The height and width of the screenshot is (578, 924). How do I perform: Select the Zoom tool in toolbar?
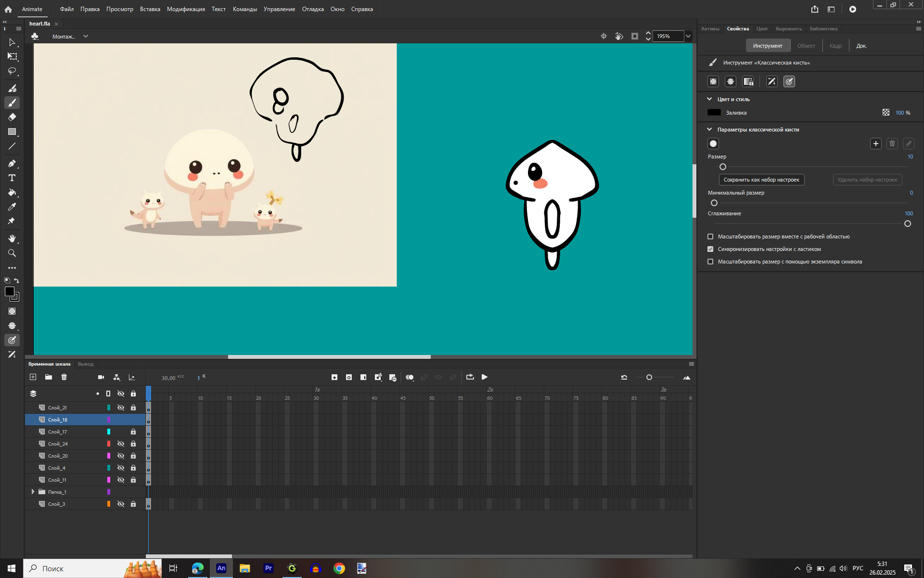point(12,253)
